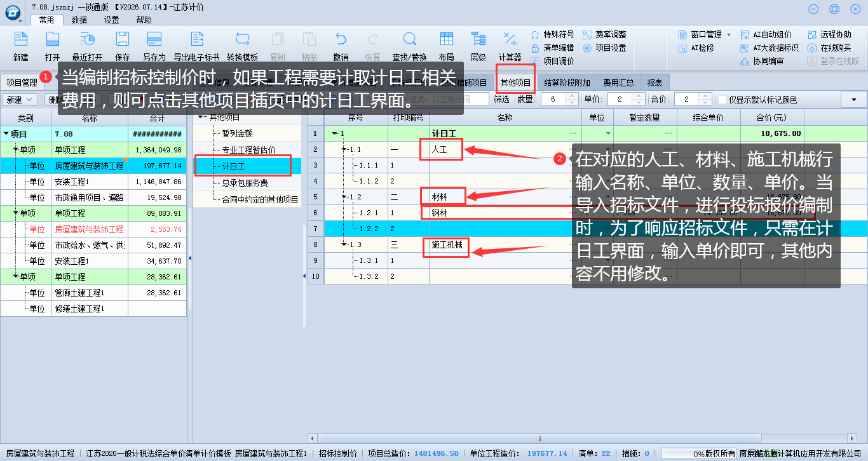
Task: Switch to 报表 tab
Action: (654, 83)
